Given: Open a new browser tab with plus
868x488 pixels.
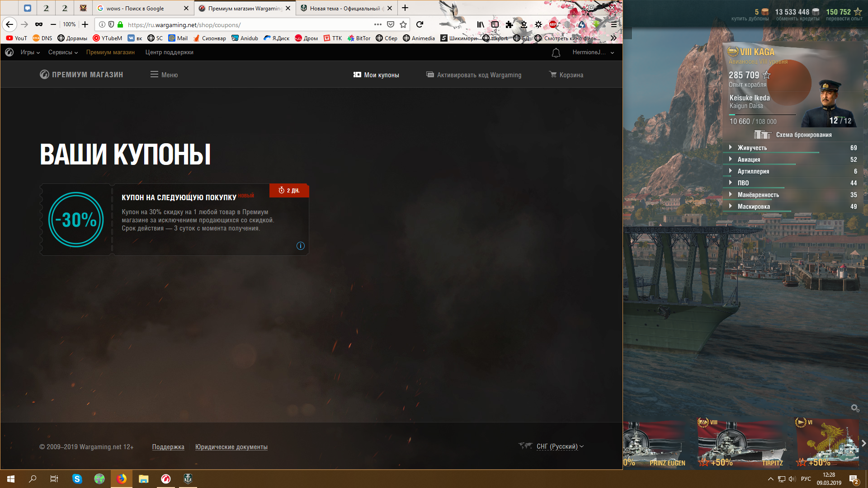Looking at the screenshot, I should pyautogui.click(x=405, y=8).
